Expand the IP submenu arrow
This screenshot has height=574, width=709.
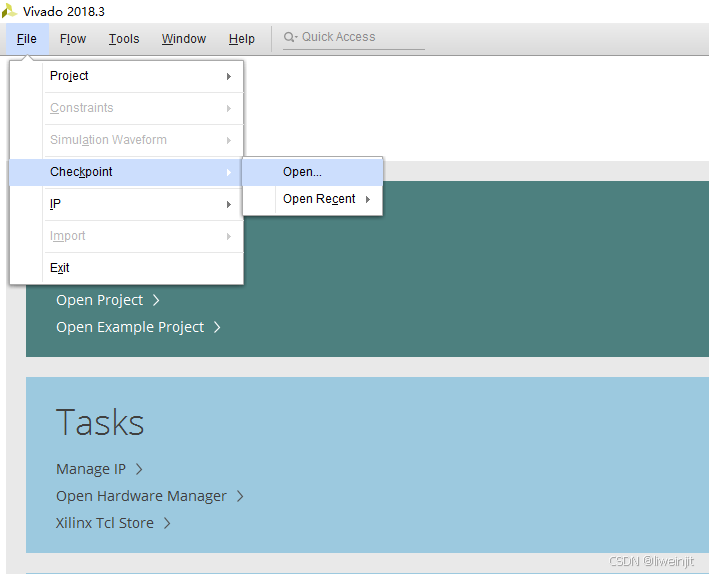coord(229,204)
